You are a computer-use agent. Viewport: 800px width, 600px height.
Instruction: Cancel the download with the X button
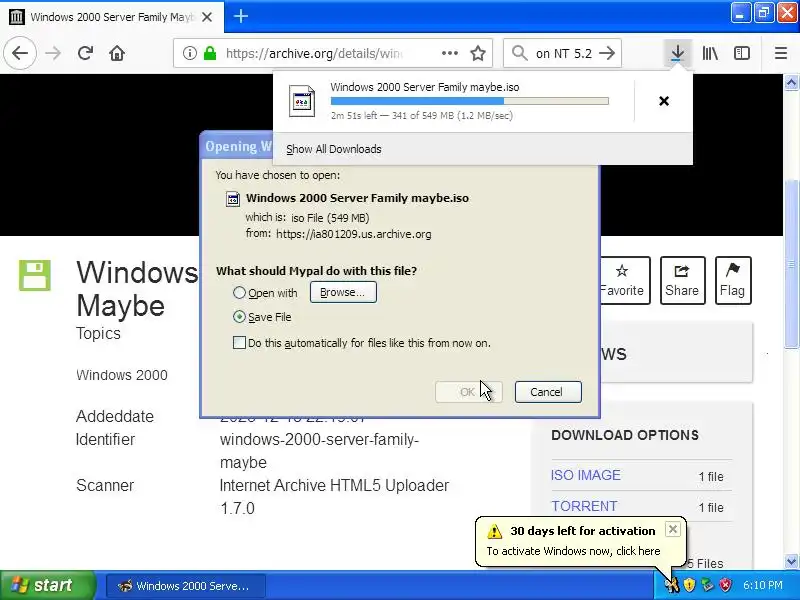pyautogui.click(x=664, y=101)
